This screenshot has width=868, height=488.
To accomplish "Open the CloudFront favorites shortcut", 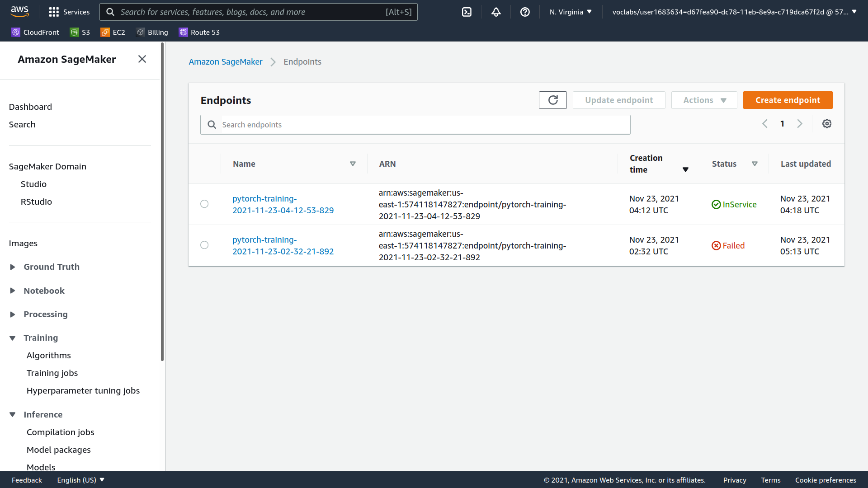I will click(x=35, y=32).
